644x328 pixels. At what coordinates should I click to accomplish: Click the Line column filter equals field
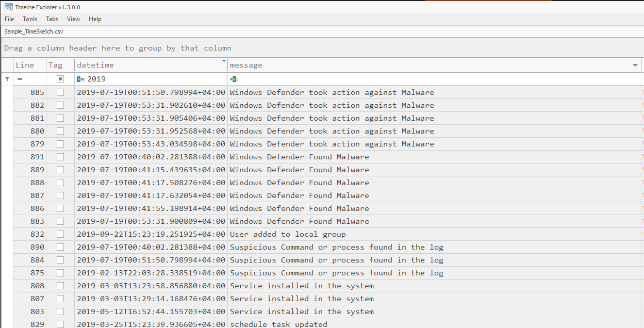tap(30, 79)
